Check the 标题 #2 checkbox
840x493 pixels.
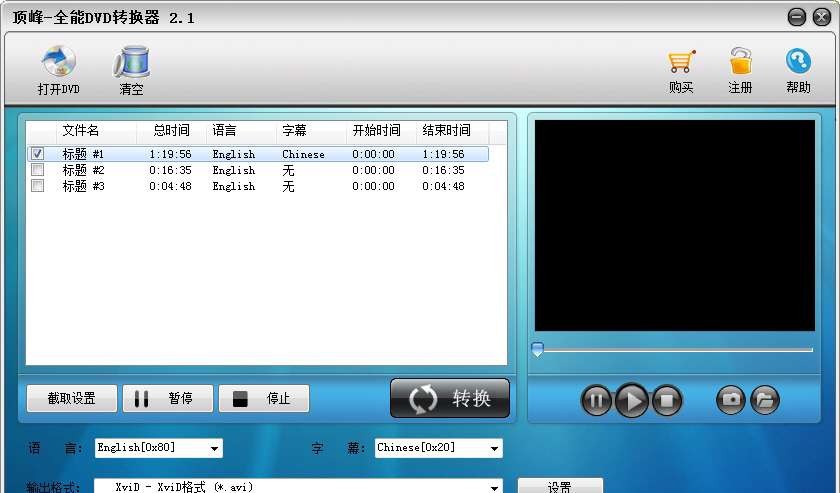[38, 170]
